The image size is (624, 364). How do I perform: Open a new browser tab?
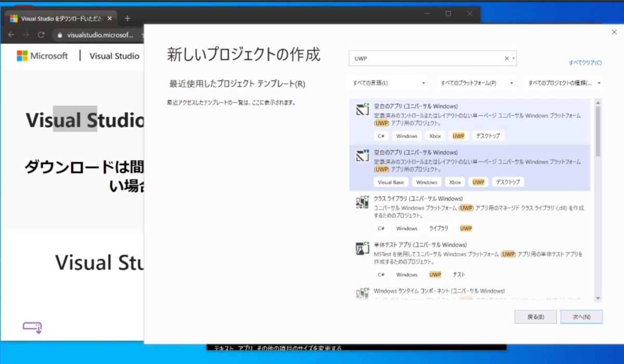127,17
